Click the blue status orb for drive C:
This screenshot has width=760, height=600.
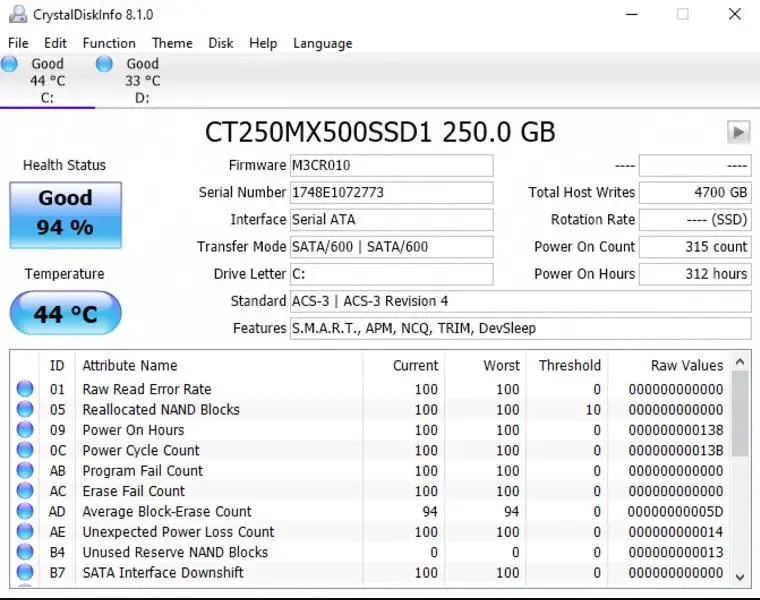click(9, 63)
